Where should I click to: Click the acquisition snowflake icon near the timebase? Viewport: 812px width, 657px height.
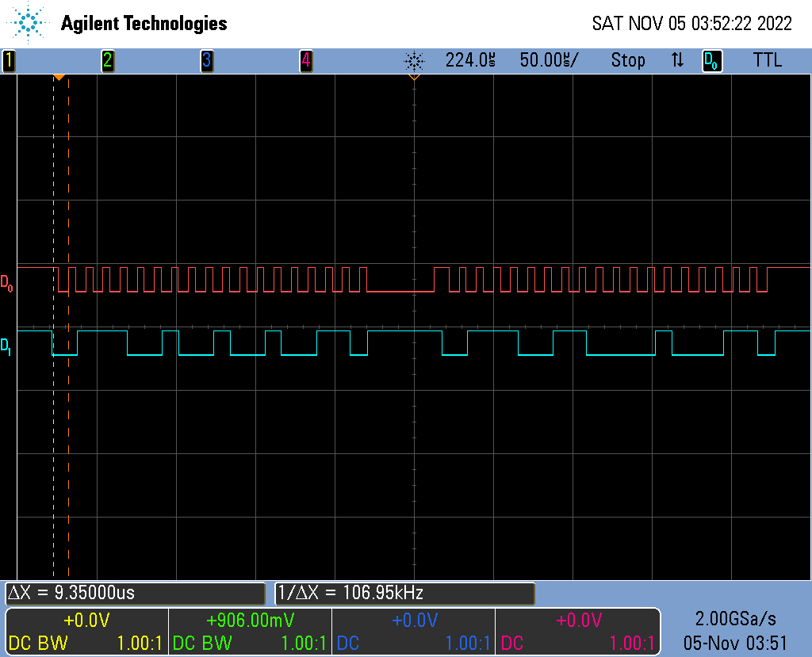point(414,60)
